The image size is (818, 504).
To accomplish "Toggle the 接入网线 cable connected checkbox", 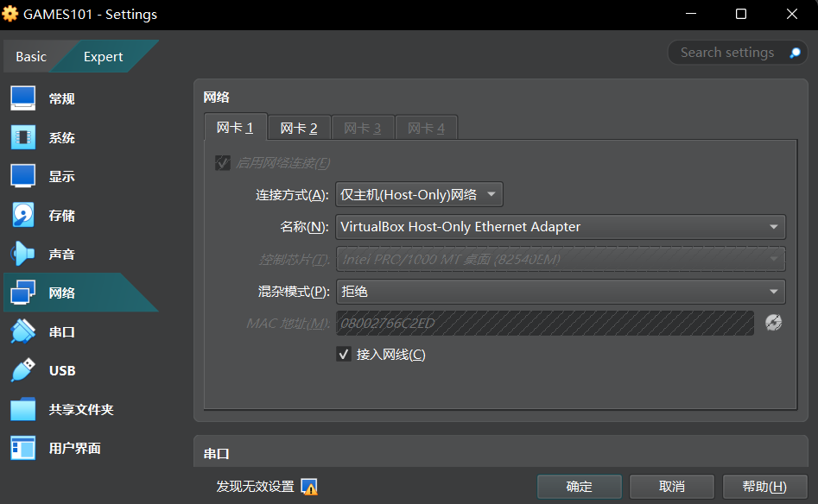I will (x=344, y=355).
